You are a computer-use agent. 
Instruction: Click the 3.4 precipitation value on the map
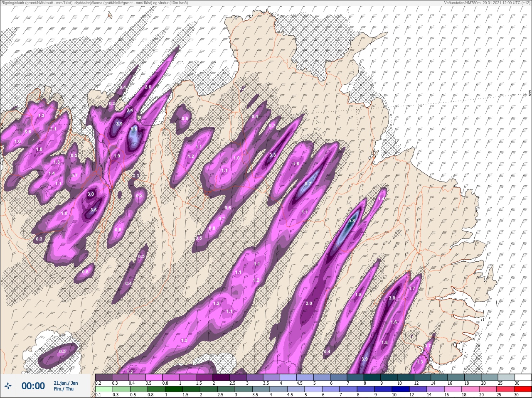(x=130, y=111)
